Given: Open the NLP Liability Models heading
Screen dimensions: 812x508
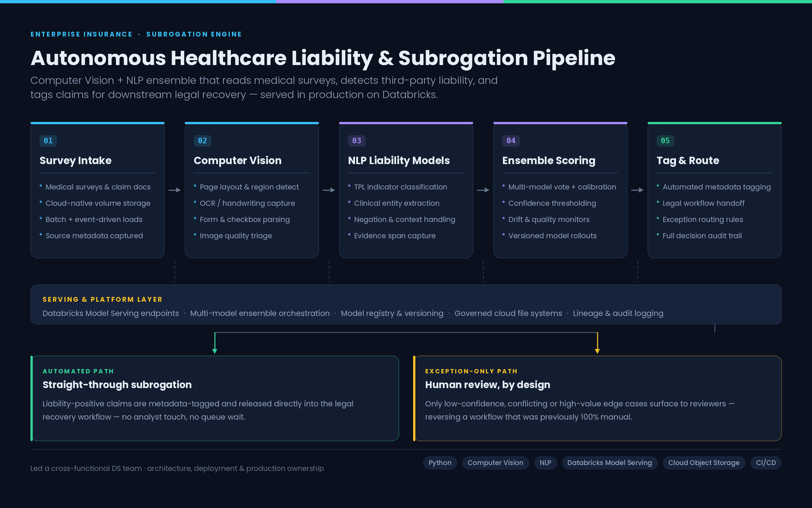Looking at the screenshot, I should (x=399, y=161).
